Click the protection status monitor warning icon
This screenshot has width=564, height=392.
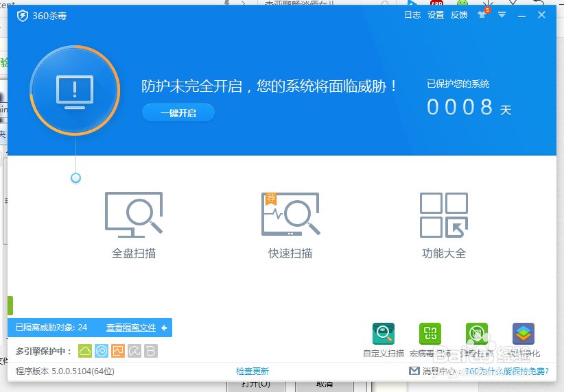75,92
